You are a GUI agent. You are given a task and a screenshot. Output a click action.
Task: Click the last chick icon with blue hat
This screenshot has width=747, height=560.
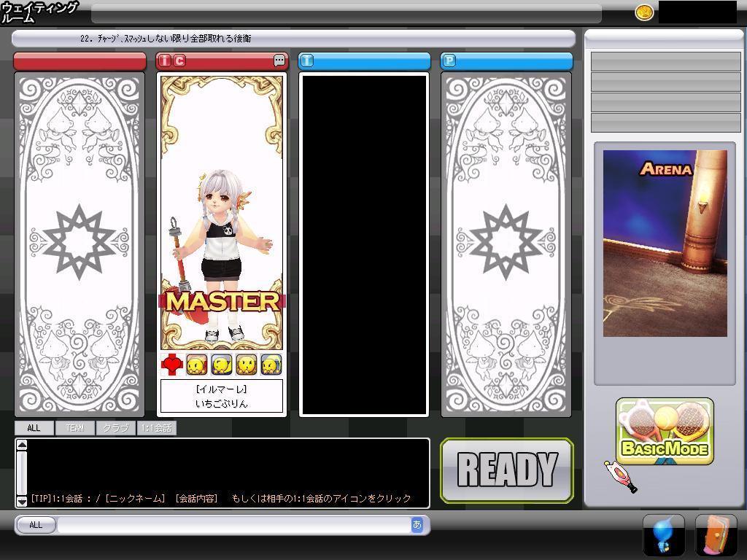[x=271, y=365]
